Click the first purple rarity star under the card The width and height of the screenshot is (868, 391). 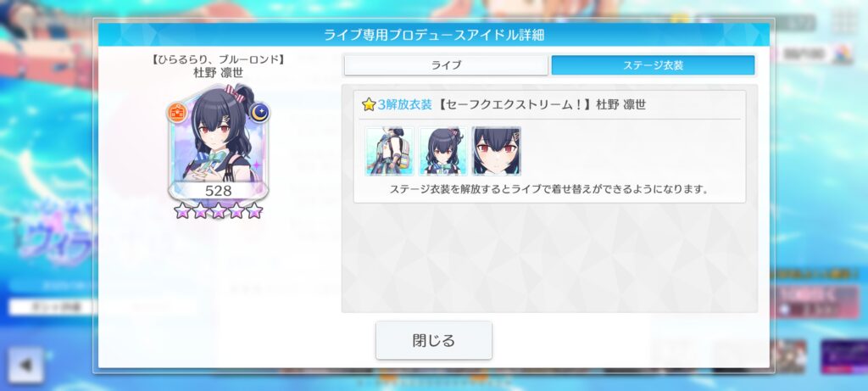(181, 210)
